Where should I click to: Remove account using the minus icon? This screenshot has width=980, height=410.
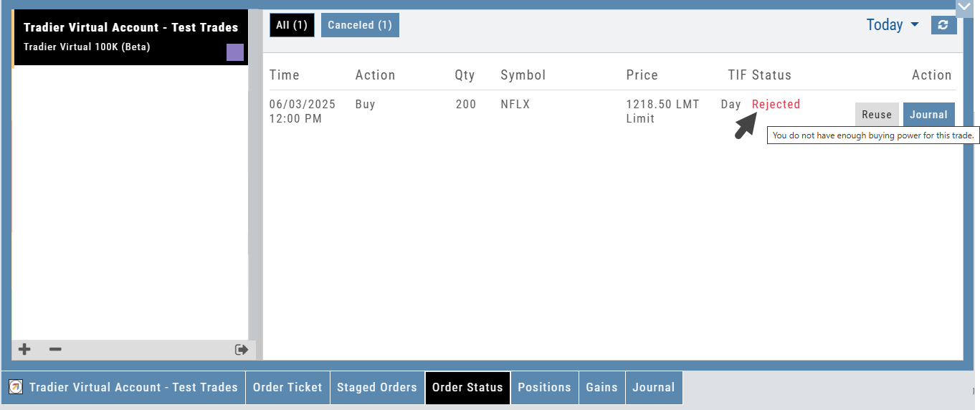pos(55,350)
